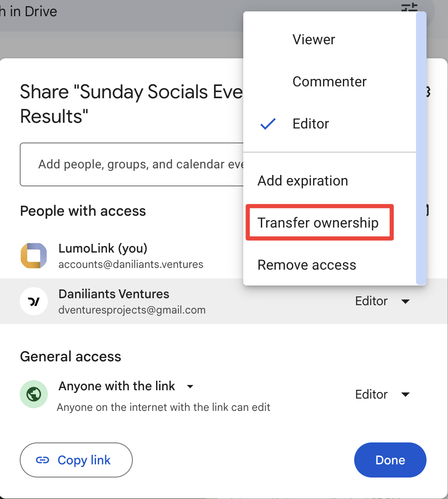448x499 pixels.
Task: Click the chain link icon in Copy link
Action: pyautogui.click(x=43, y=460)
